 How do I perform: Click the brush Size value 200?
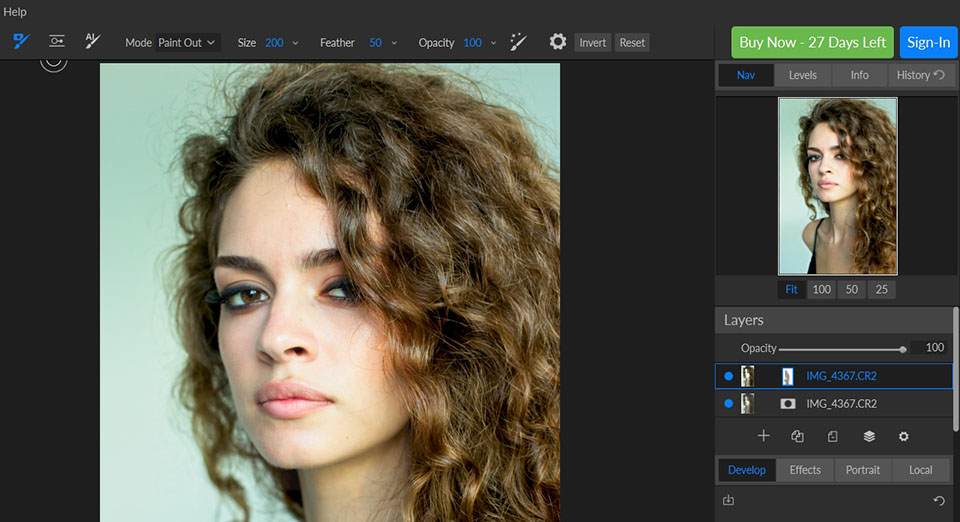click(x=274, y=43)
